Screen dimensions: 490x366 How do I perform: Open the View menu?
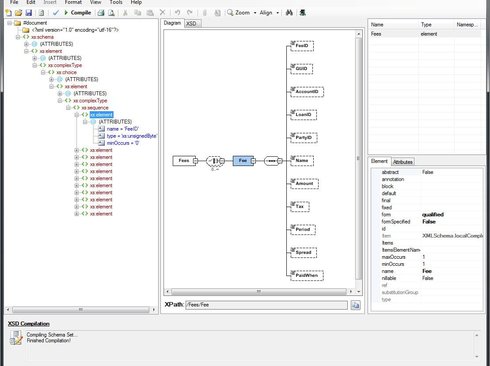[95, 2]
